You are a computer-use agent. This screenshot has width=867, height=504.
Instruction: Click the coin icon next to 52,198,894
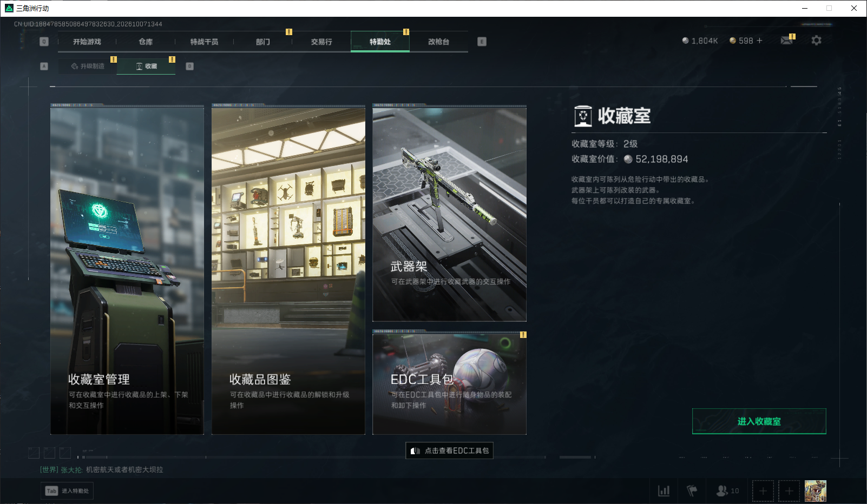628,159
